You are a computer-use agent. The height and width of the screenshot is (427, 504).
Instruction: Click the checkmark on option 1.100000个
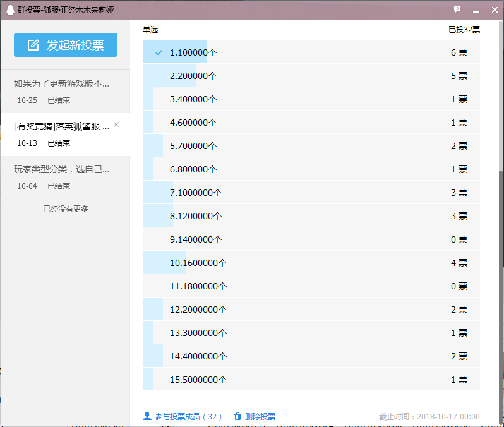(159, 52)
